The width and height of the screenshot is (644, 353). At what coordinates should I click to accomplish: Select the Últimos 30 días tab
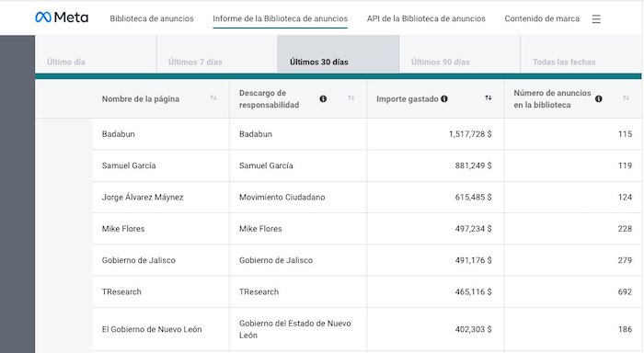pos(339,54)
